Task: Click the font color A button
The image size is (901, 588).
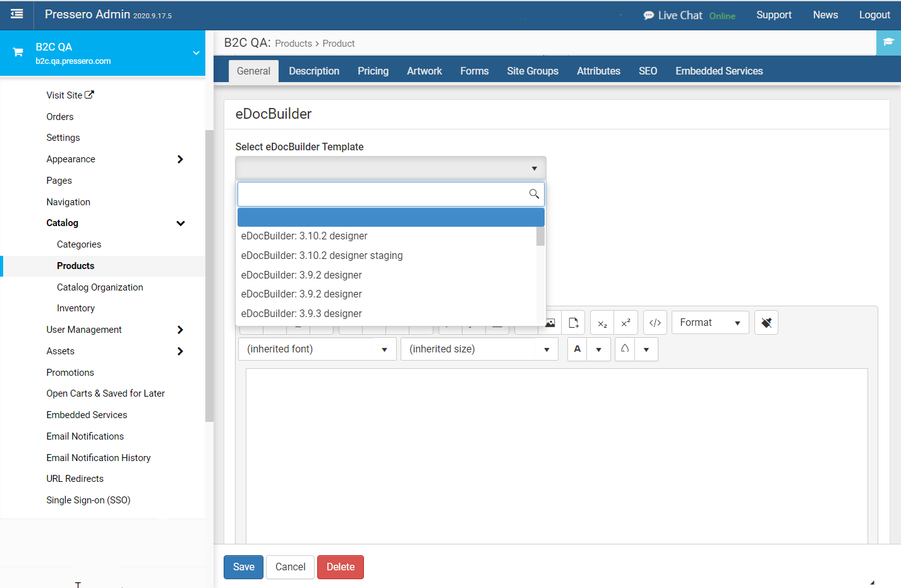Action: point(577,349)
